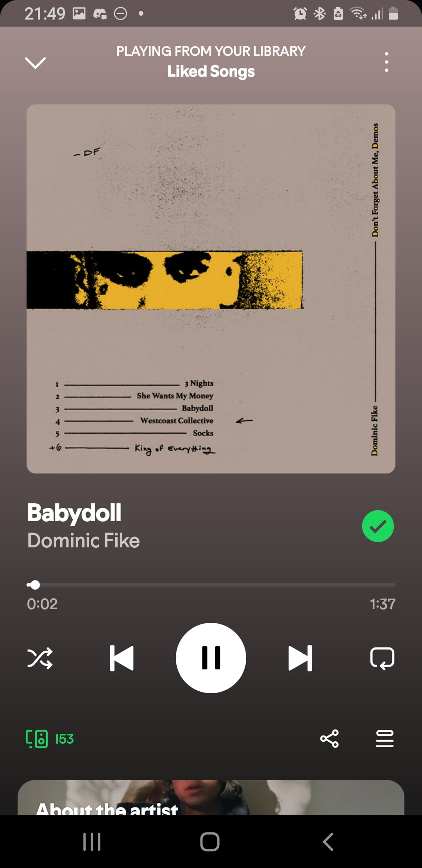The image size is (422, 868).
Task: Toggle repeat mode
Action: (382, 658)
